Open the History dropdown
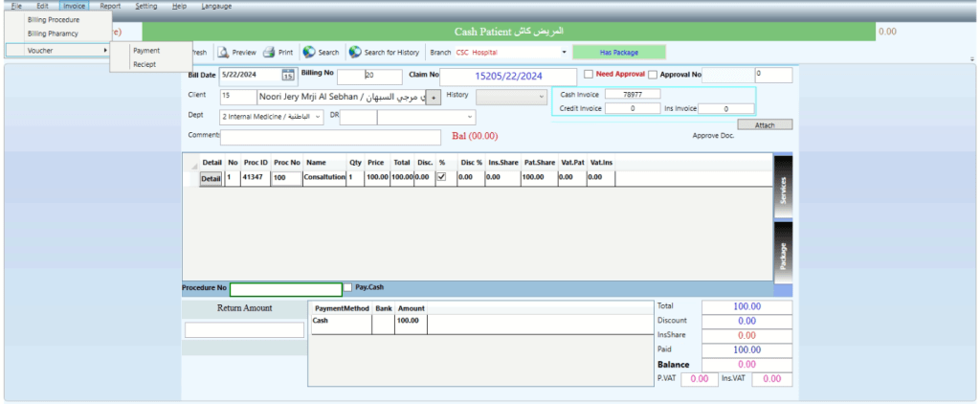The height and width of the screenshot is (404, 980). [x=541, y=97]
